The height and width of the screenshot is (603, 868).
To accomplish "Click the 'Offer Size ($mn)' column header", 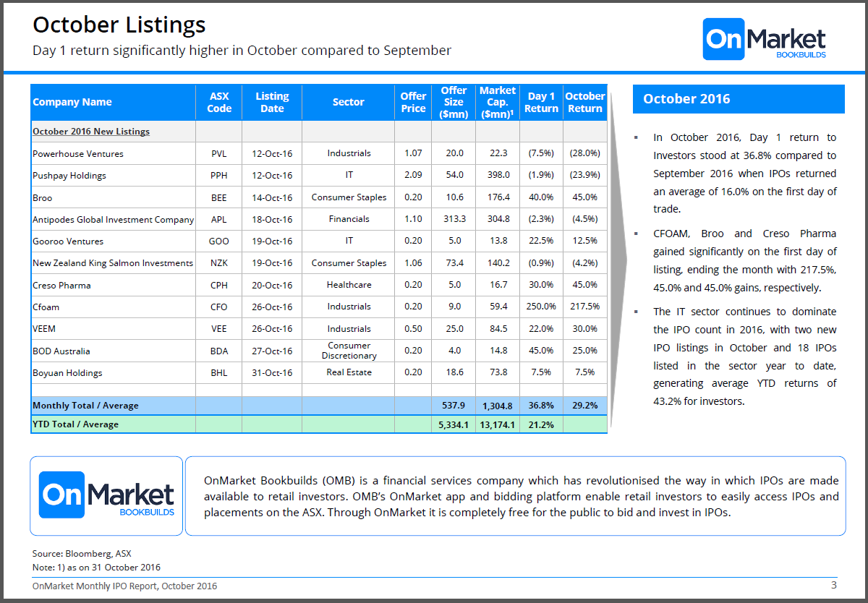I will pyautogui.click(x=454, y=102).
